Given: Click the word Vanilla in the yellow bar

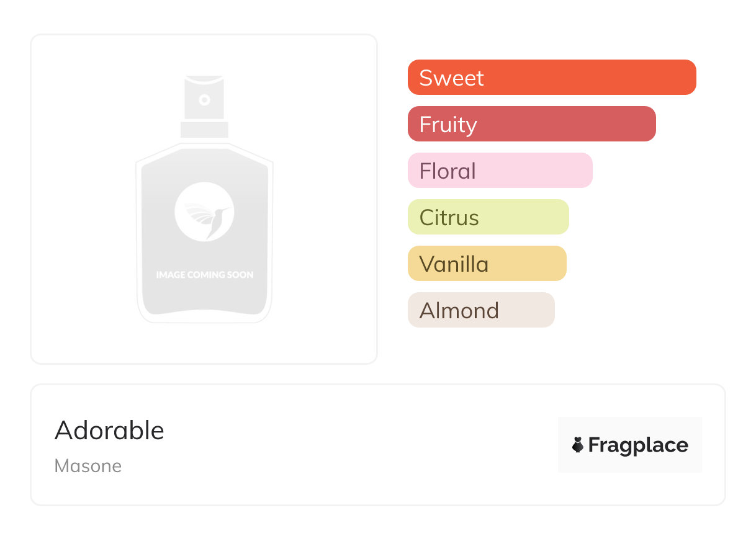Looking at the screenshot, I should coord(454,264).
